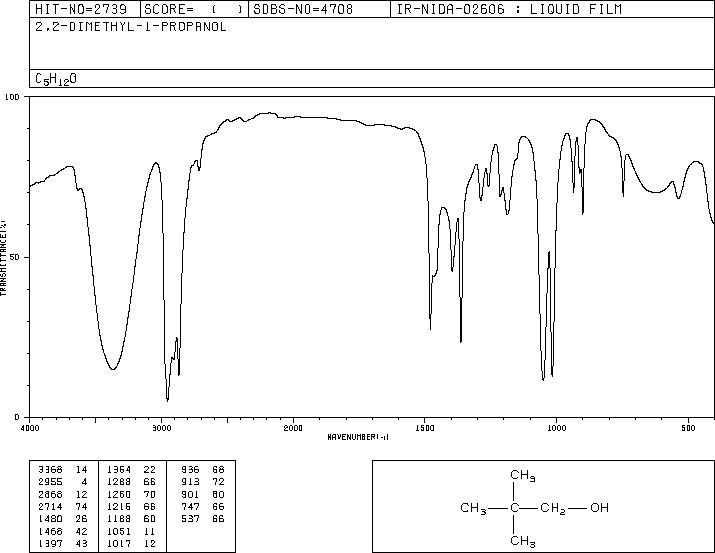Click the WAVENUMBER axis title

point(358,437)
